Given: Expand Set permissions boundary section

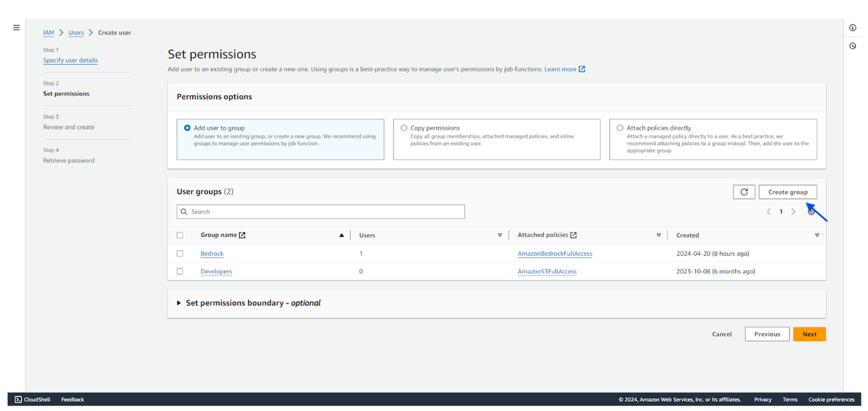Looking at the screenshot, I should coord(179,303).
